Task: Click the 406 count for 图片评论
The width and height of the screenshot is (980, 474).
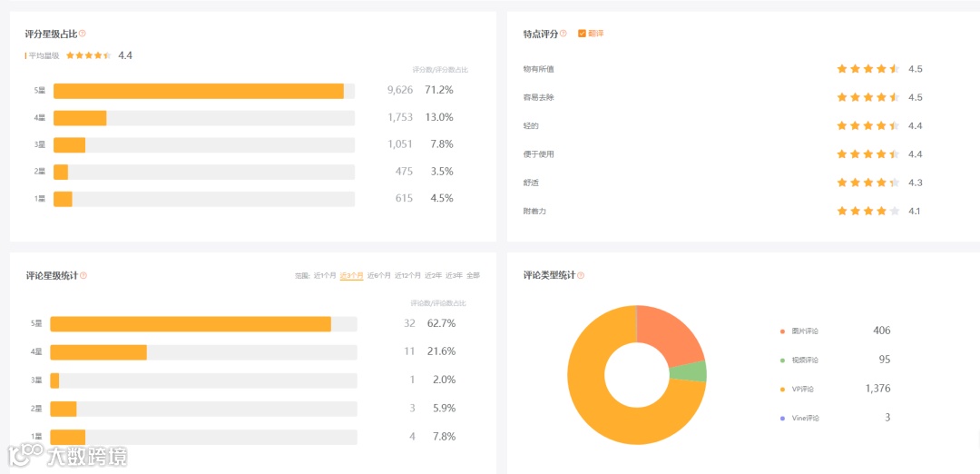Action: [x=882, y=331]
